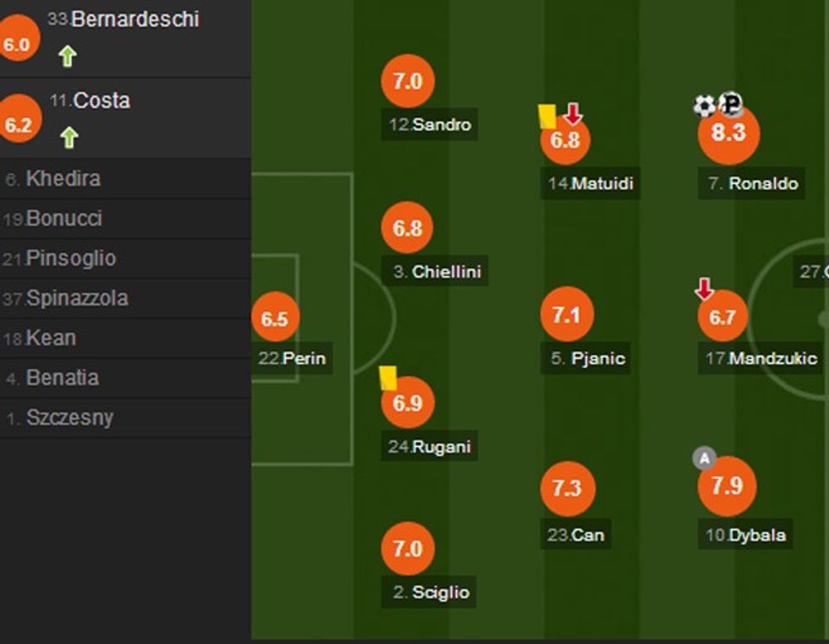Click the goal football icon above Ronaldo
Image resolution: width=829 pixels, height=644 pixels.
(704, 105)
